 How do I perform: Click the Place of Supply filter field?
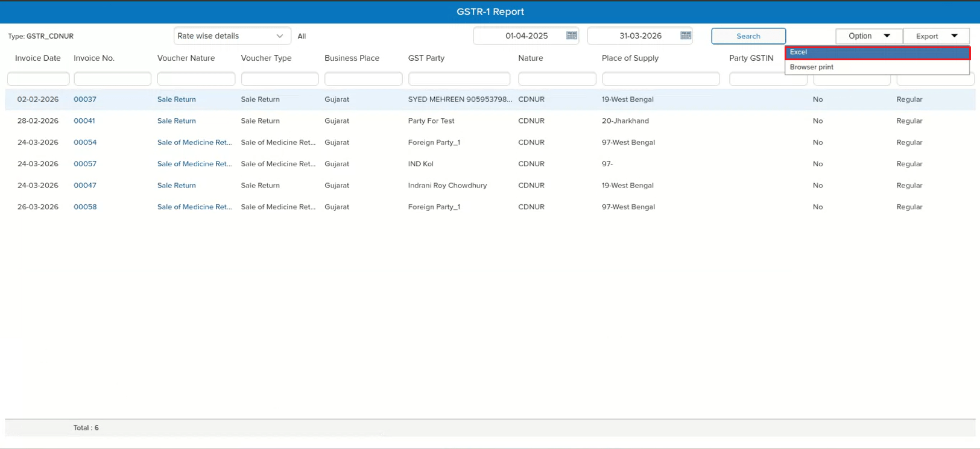coord(660,79)
